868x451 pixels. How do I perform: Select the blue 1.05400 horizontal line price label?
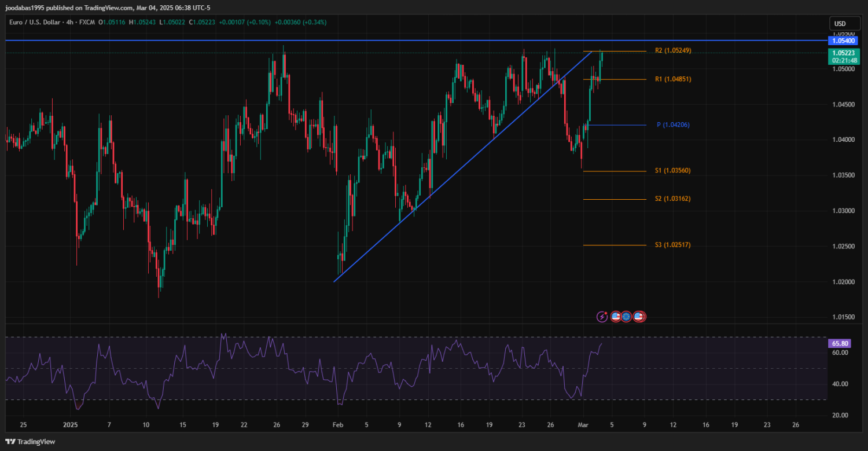click(x=843, y=41)
